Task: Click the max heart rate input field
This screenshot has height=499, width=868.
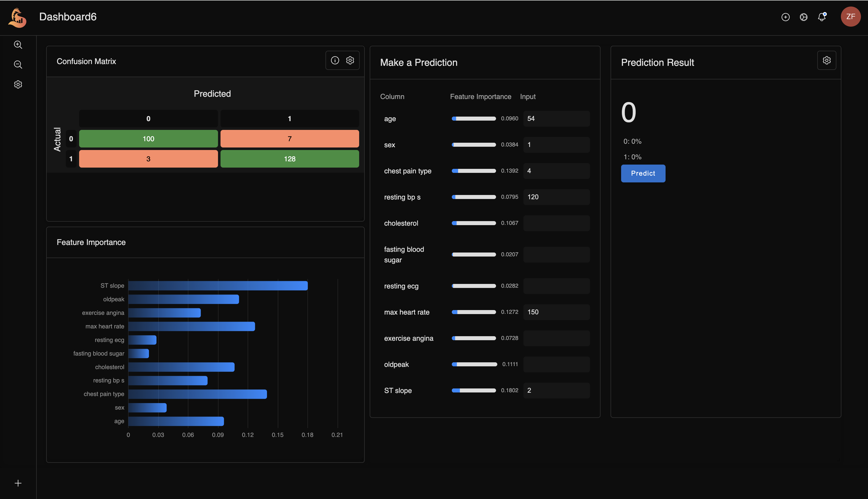Action: (556, 312)
